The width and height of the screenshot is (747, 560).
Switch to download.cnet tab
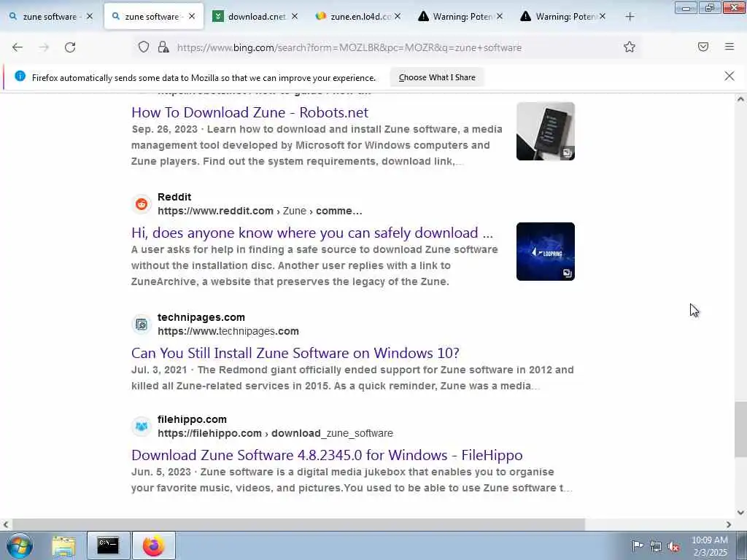255,17
